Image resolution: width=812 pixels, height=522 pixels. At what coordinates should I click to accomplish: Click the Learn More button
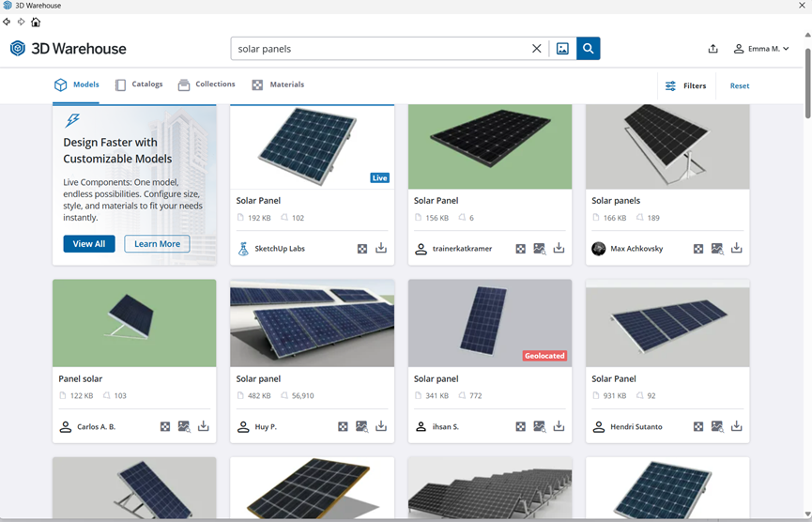tap(157, 244)
